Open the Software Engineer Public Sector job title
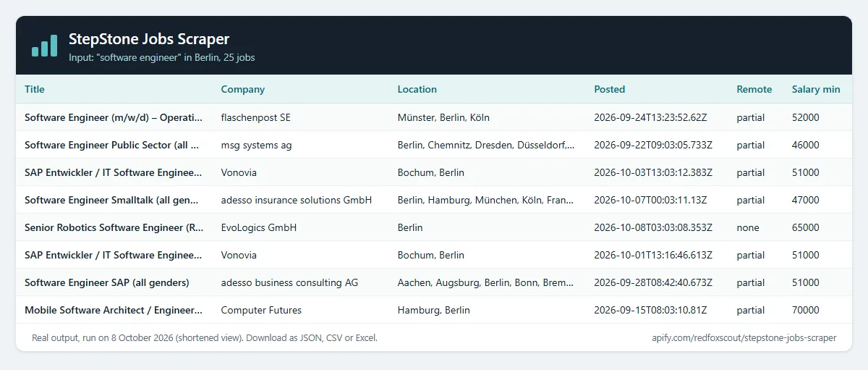This screenshot has width=868, height=370. (x=112, y=145)
